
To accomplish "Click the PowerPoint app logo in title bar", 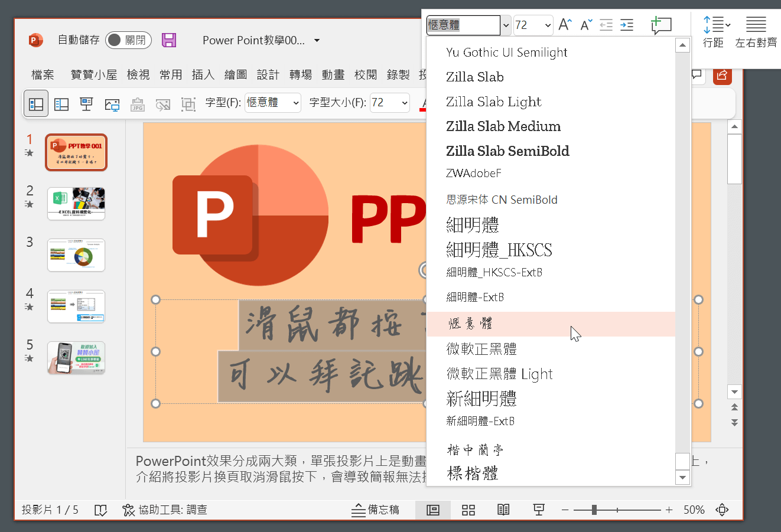I will click(35, 40).
